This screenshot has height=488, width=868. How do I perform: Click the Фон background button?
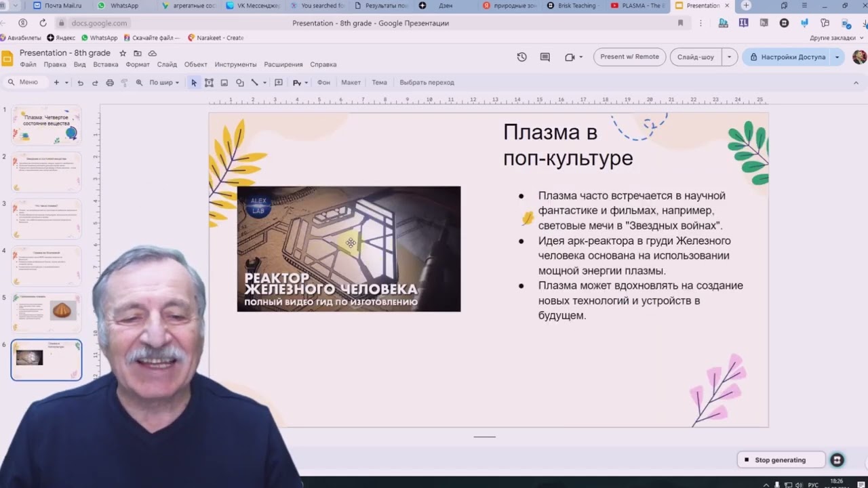323,83
